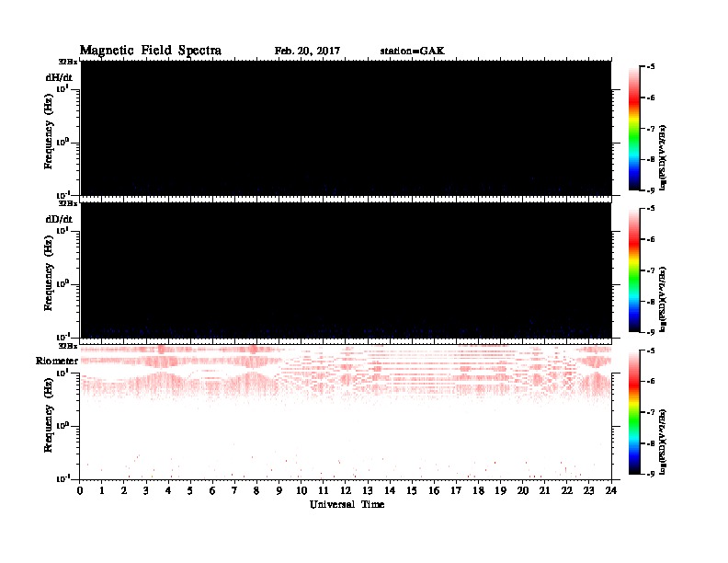Viewport: 728px width, 563px height.
Task: Click the log(PSD) units label of the dD/dt color bar
Action: [x=664, y=299]
